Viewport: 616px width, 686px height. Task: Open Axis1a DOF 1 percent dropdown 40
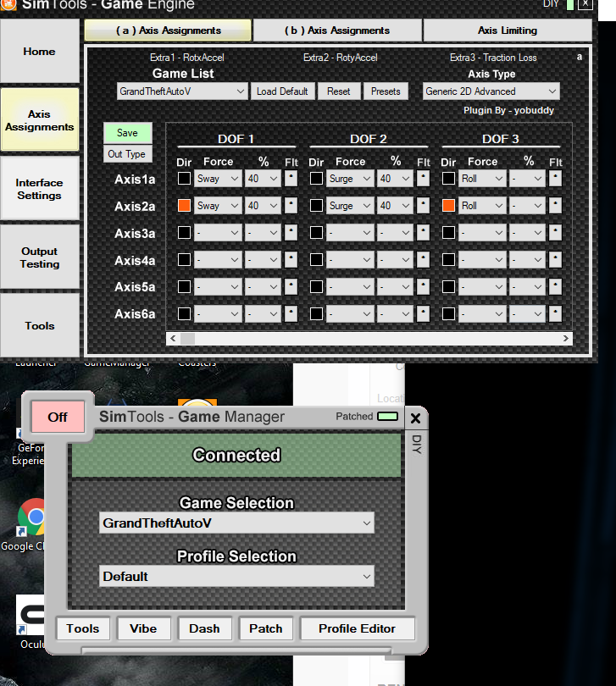click(x=263, y=179)
